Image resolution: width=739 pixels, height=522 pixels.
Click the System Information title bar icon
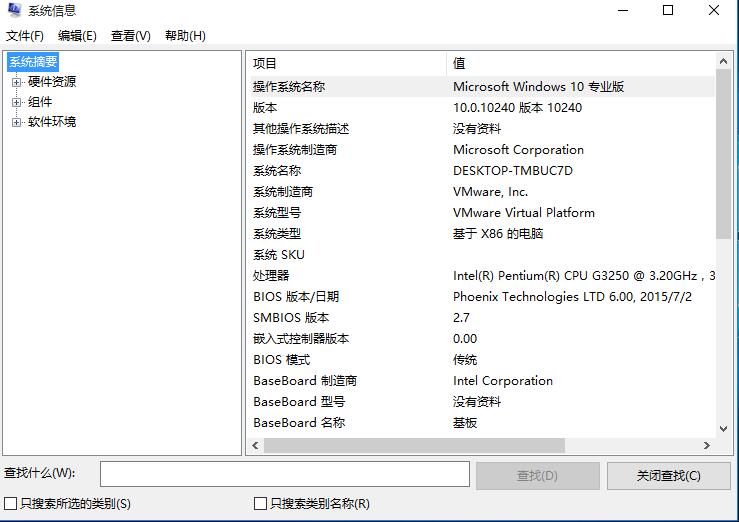click(x=14, y=11)
